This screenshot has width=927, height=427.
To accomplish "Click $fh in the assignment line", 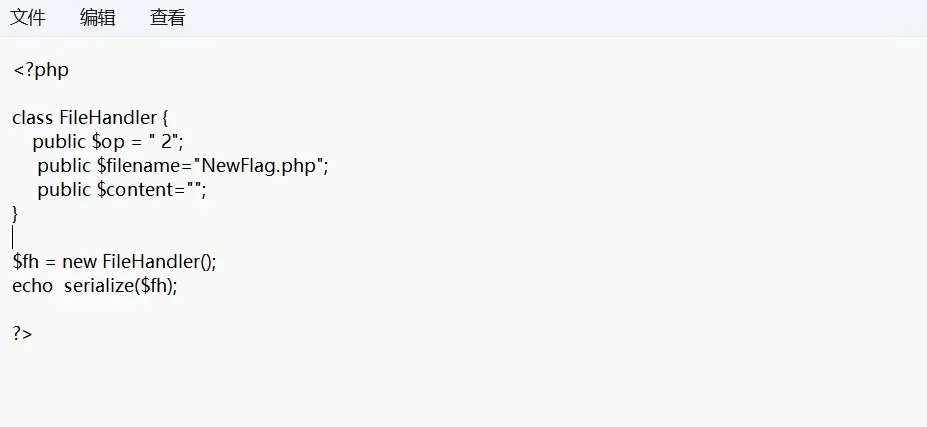I will click(x=26, y=262).
